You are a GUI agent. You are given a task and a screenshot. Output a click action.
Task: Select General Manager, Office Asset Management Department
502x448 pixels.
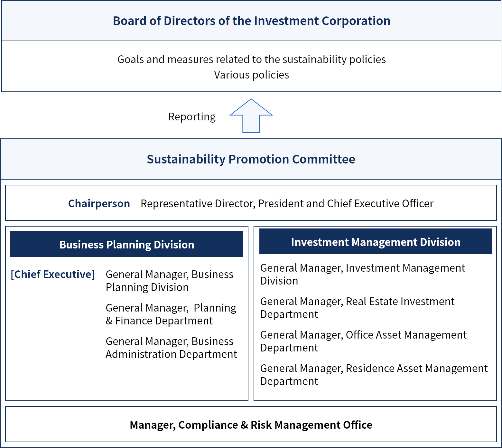363,341
